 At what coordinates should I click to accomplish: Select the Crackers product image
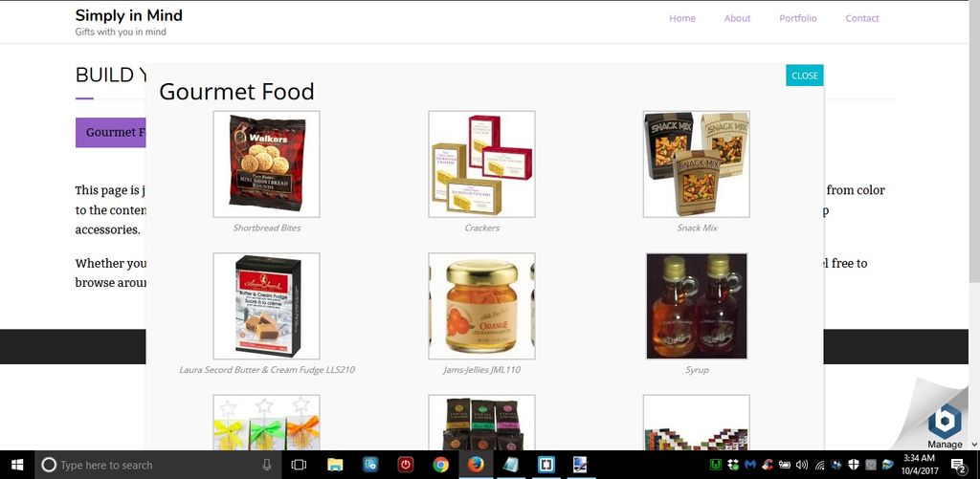tap(482, 164)
